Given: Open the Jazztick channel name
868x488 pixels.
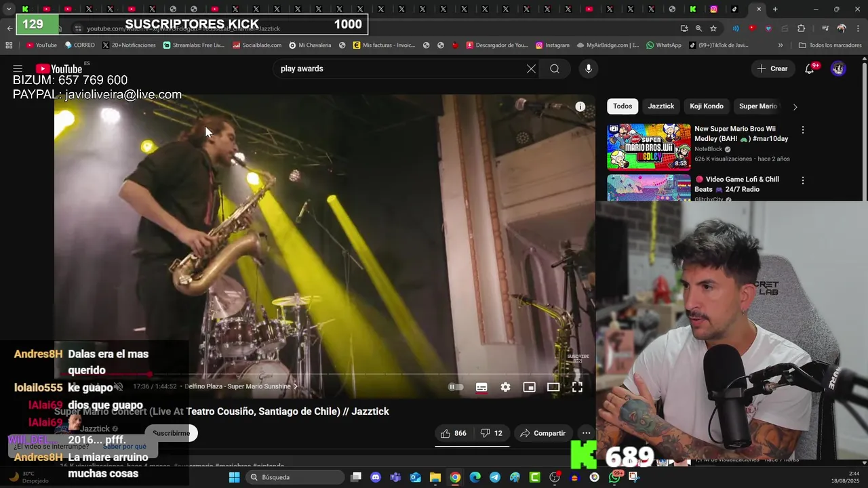Looking at the screenshot, I should pos(95,428).
